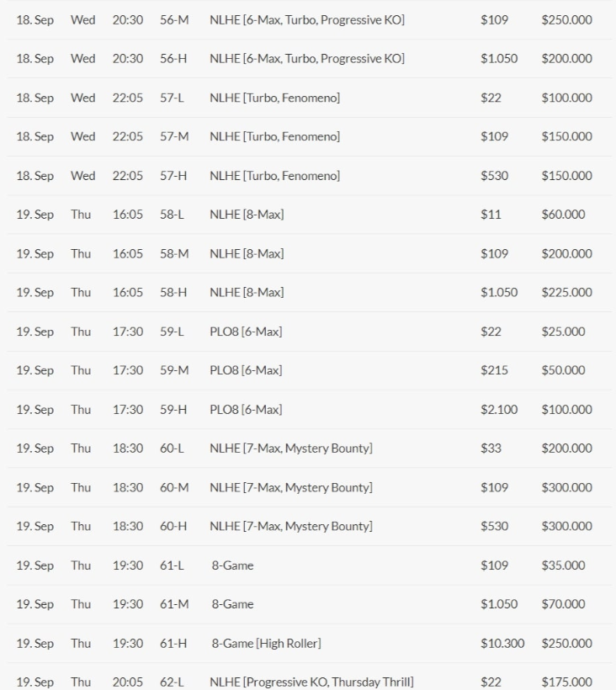Screen dimensions: 616x690
Task: Select event code 58-L
Action: pos(172,215)
